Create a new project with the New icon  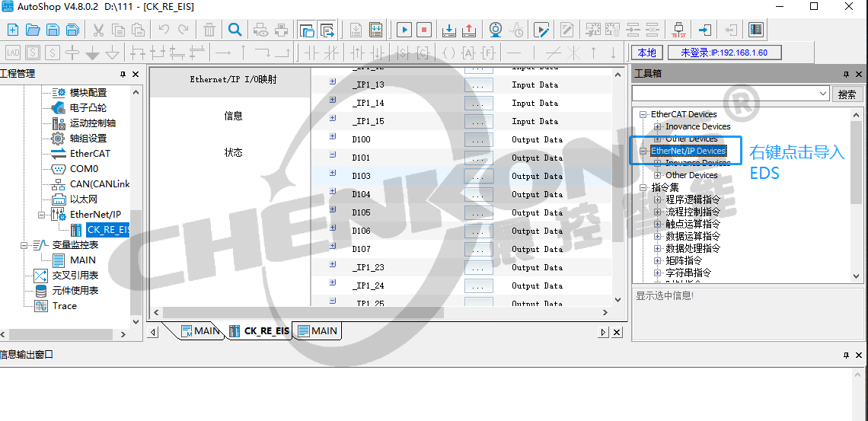click(x=13, y=30)
